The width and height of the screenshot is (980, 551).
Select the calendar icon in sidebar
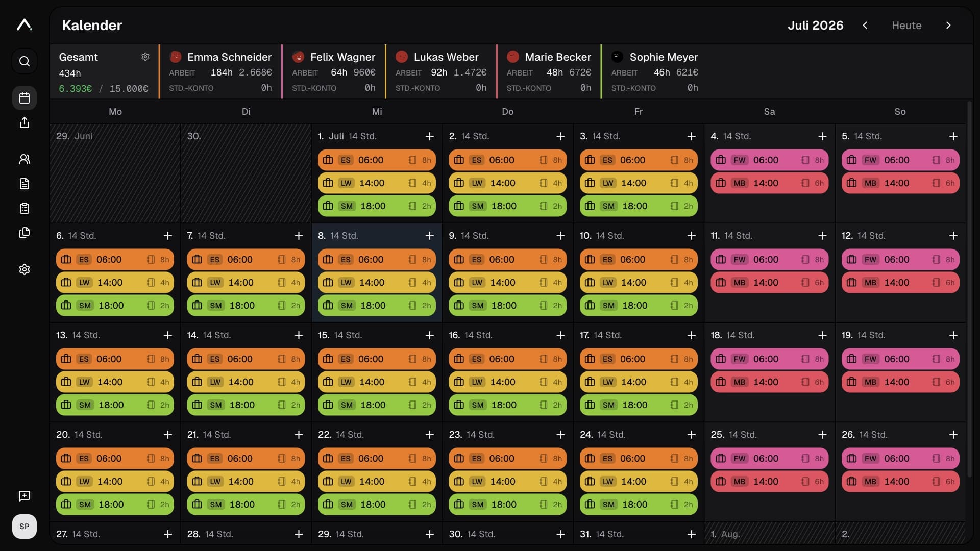(24, 98)
